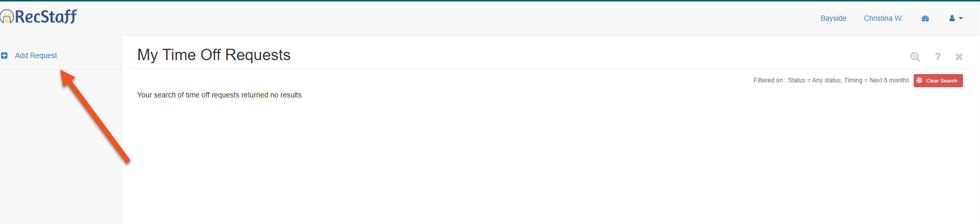Expand the user account dropdown caret
This screenshot has width=980, height=224.
pyautogui.click(x=961, y=18)
